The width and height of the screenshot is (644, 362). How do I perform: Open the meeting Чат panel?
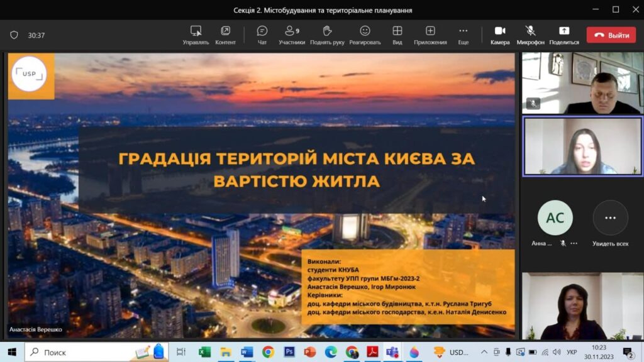pos(262,35)
